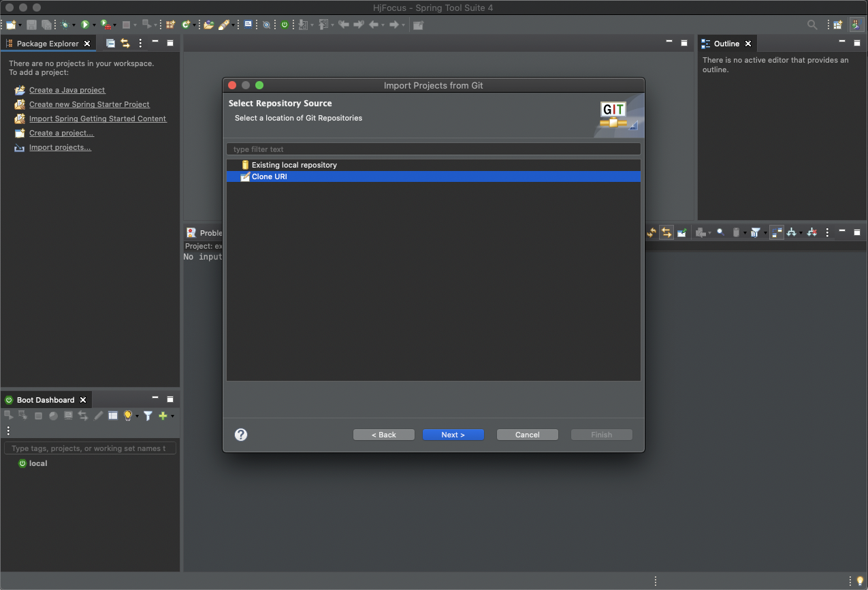Open 'Import Spring Getting Started Content' link

click(98, 119)
